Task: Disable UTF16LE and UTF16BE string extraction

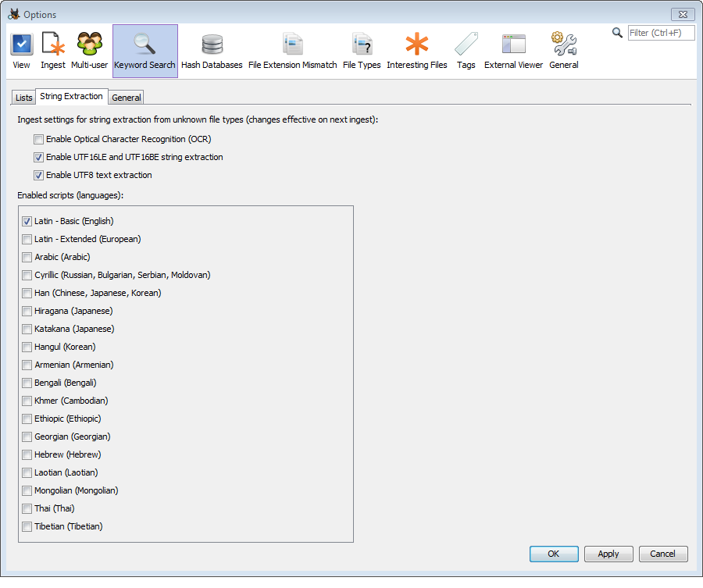Action: (38, 157)
